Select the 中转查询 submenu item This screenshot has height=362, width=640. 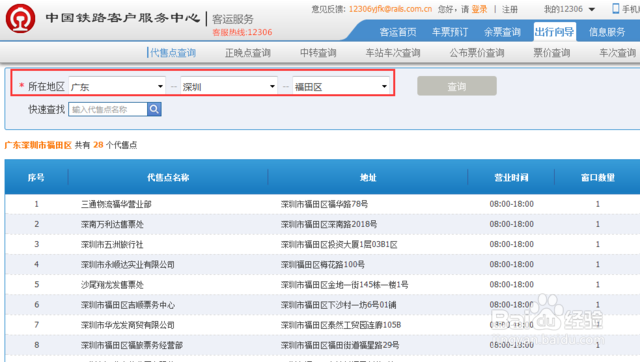[318, 53]
